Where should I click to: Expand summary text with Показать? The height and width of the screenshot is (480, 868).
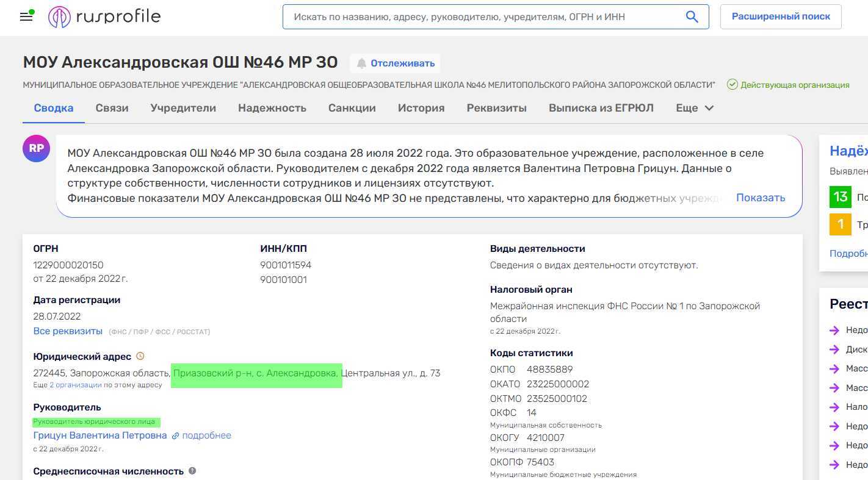[x=760, y=198]
